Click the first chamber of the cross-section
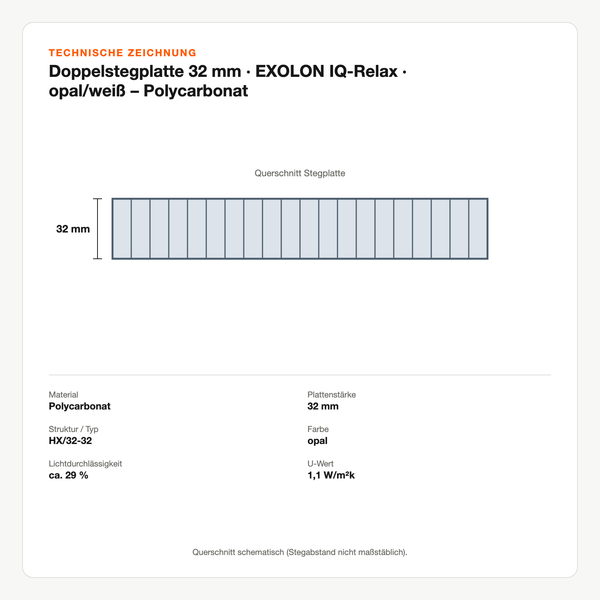This screenshot has height=600, width=600. point(122,229)
